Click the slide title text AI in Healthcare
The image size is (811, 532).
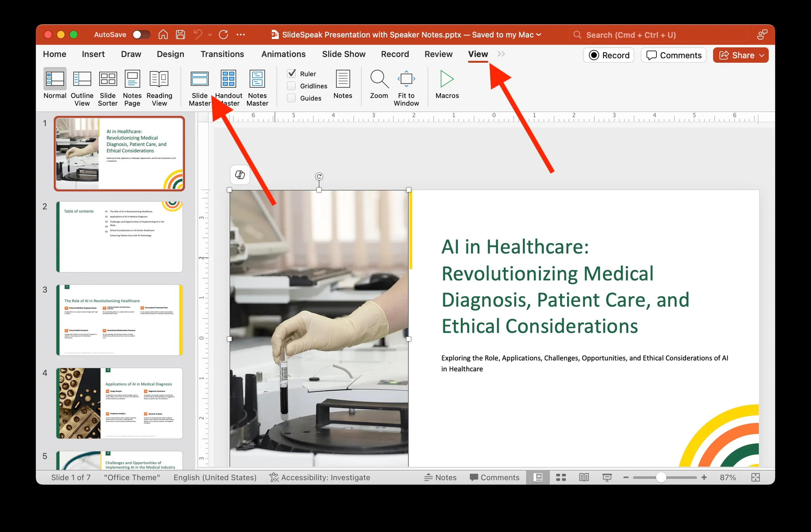tap(565, 286)
